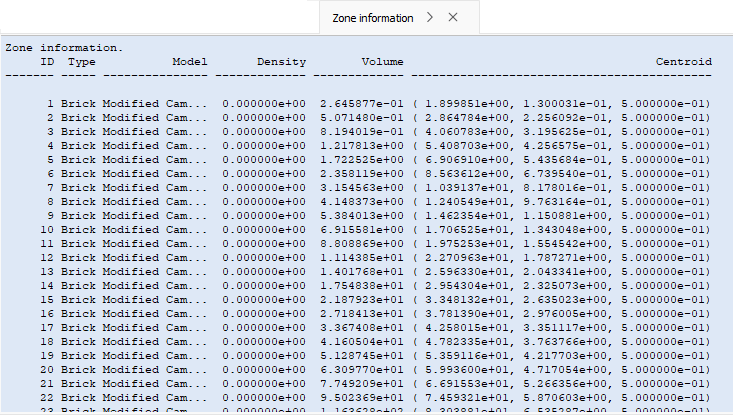Click density value in zone 10 row
The height and width of the screenshot is (415, 733).
pos(264,229)
